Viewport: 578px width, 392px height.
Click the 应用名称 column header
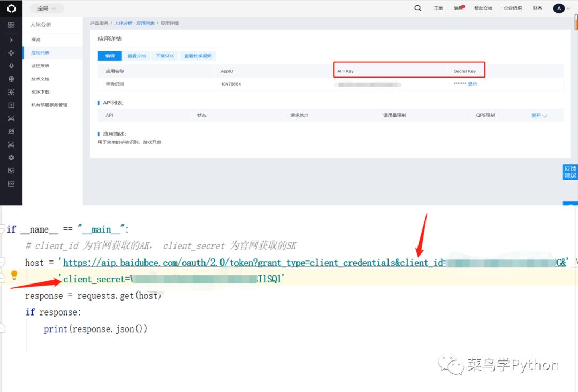[x=115, y=71]
